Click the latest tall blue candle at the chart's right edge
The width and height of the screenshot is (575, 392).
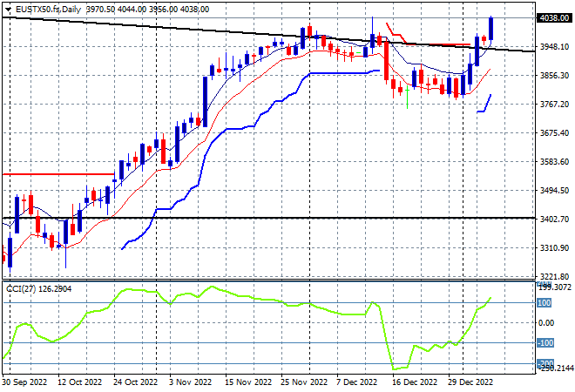point(490,28)
